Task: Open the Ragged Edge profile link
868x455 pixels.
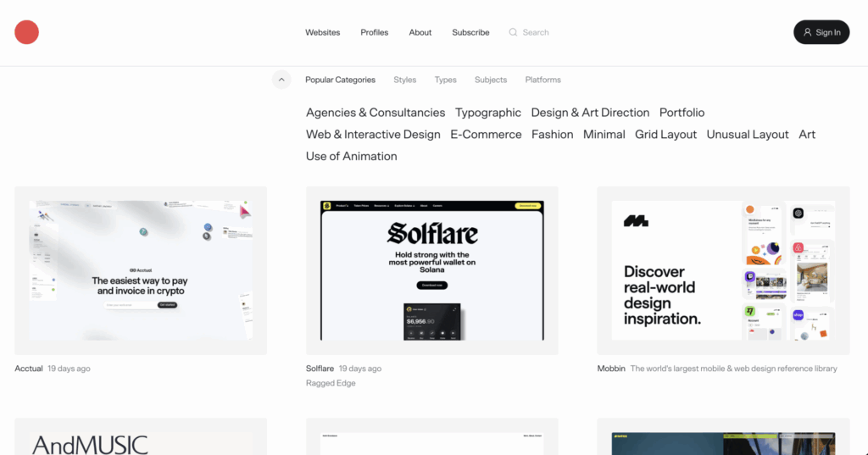Action: point(331,383)
